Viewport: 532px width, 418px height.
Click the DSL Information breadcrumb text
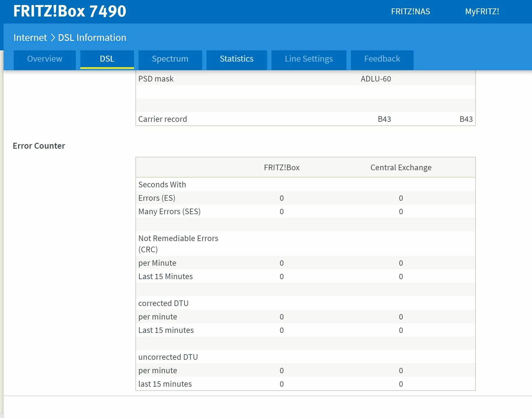[x=92, y=38]
